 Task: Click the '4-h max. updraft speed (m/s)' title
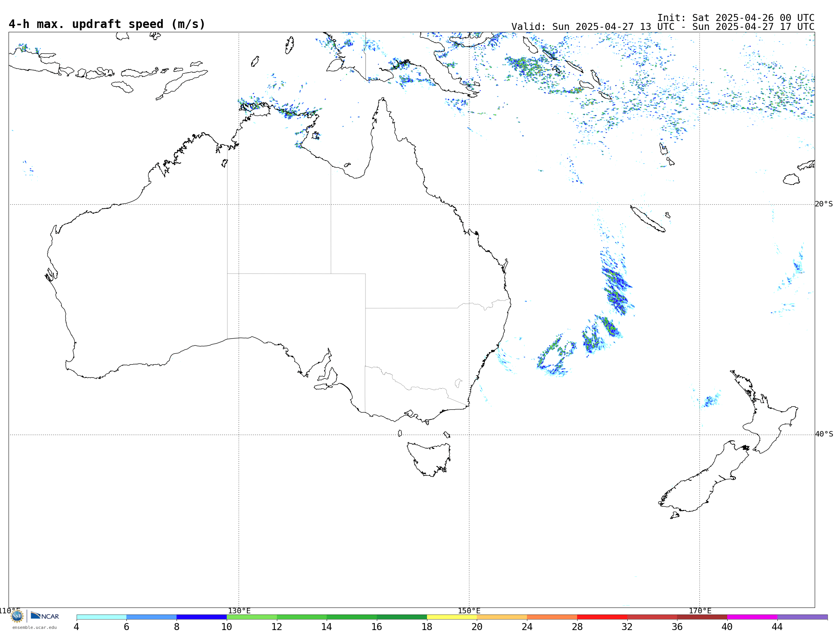pyautogui.click(x=107, y=24)
